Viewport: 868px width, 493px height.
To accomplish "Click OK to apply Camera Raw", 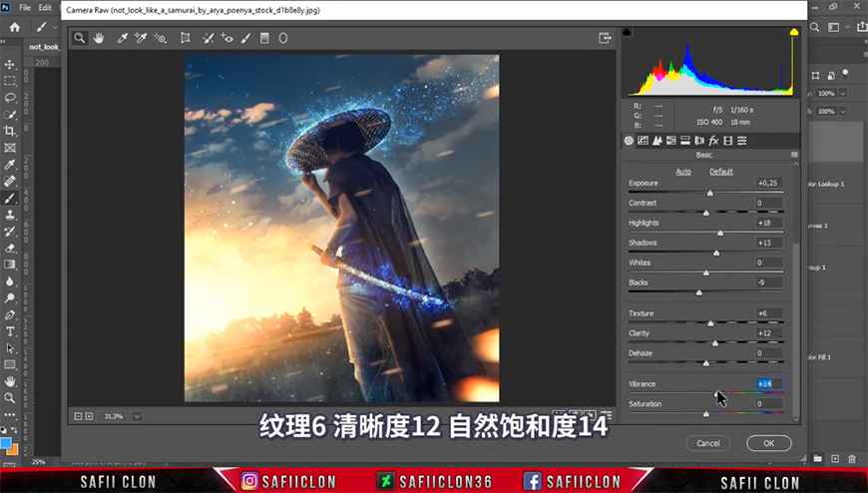I will 769,443.
